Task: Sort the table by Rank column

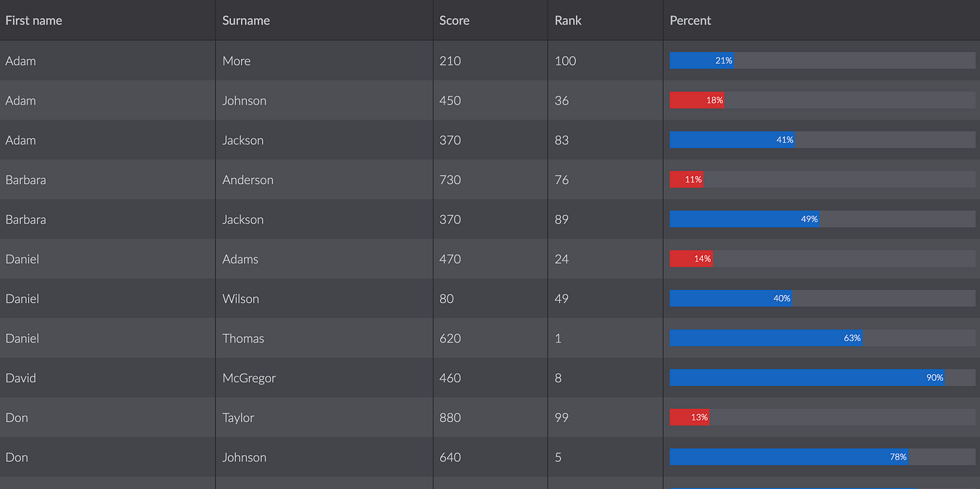Action: click(x=568, y=20)
